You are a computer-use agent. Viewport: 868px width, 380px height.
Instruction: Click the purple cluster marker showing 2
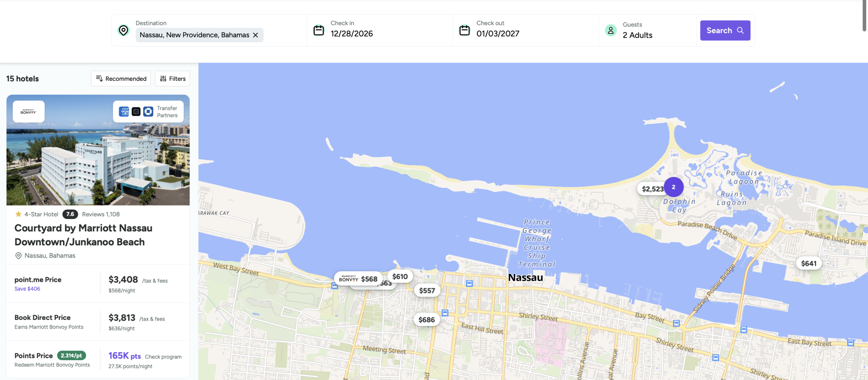coord(673,187)
